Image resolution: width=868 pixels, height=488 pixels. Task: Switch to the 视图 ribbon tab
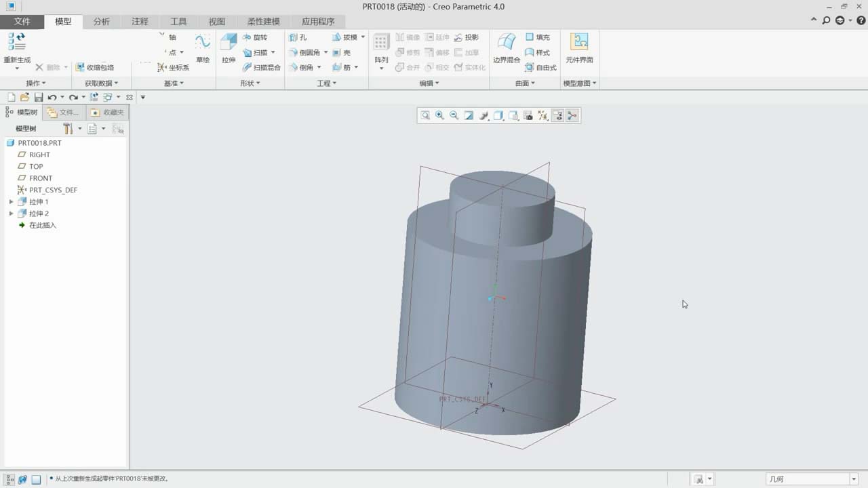(x=217, y=22)
